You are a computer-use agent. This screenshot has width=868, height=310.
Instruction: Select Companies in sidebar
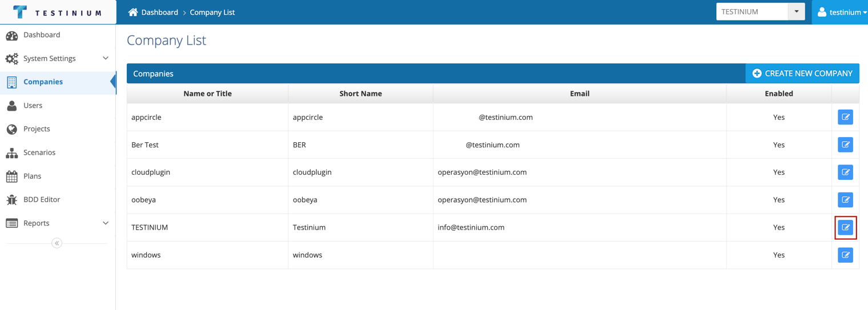[58, 82]
